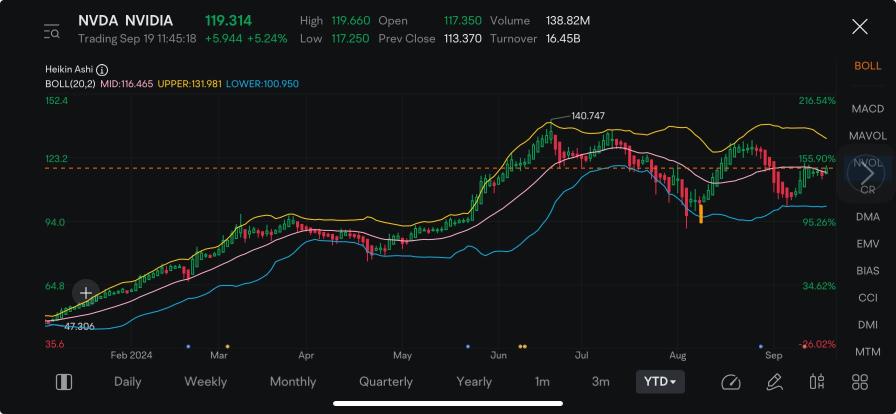Click the plus crosshair button on chart
Viewport: 896px width, 414px height.
tap(86, 293)
